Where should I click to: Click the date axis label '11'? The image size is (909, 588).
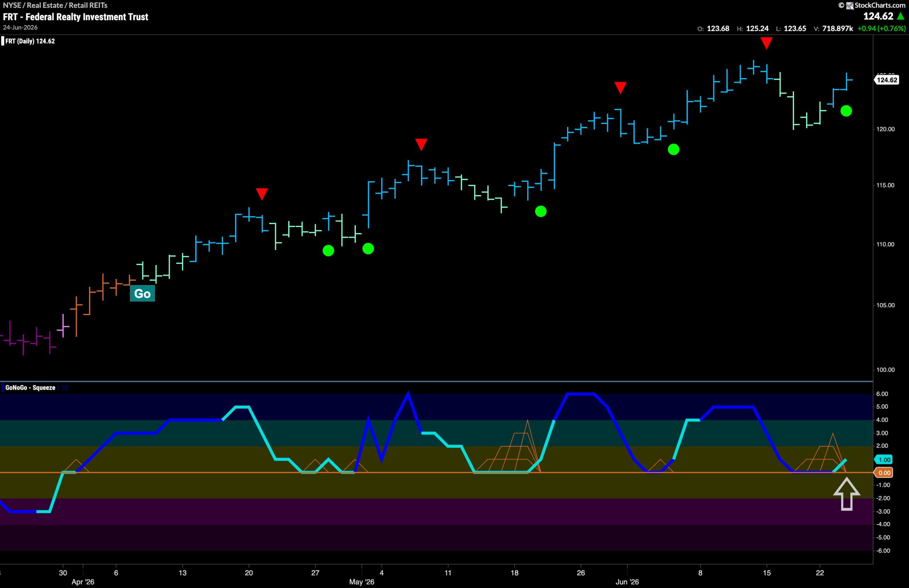pos(448,573)
